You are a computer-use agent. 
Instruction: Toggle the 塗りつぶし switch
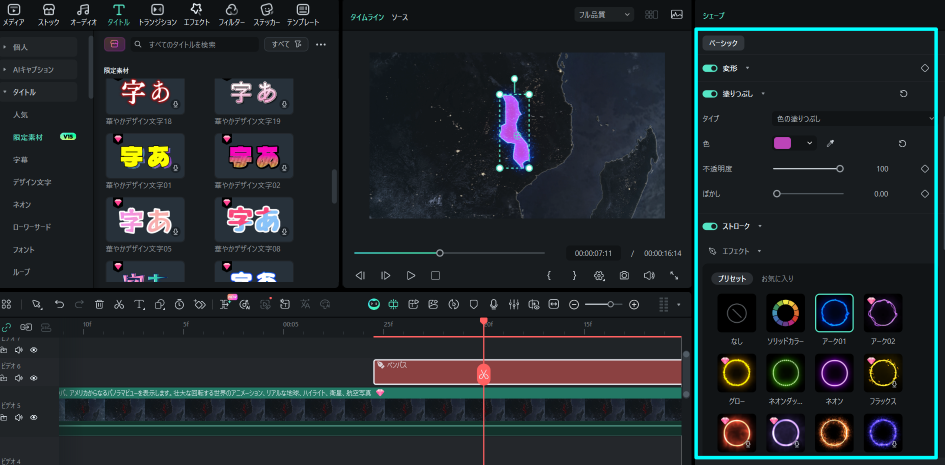tap(710, 94)
